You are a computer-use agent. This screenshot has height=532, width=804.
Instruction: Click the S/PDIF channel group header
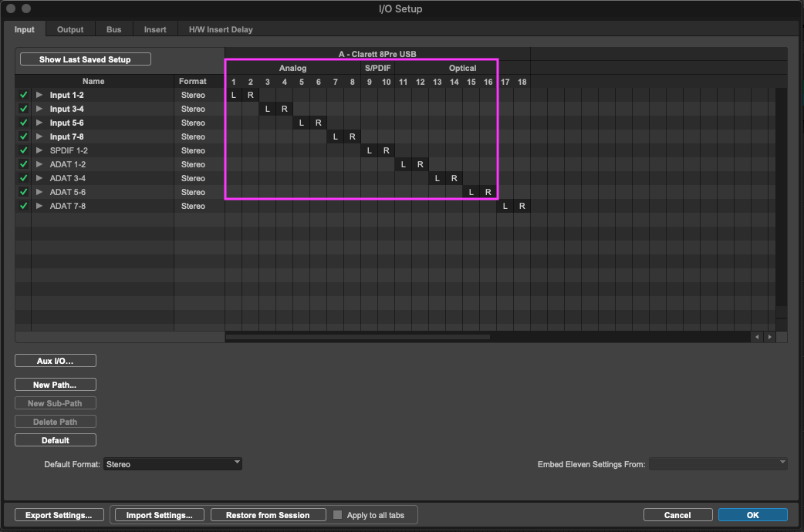click(x=378, y=68)
